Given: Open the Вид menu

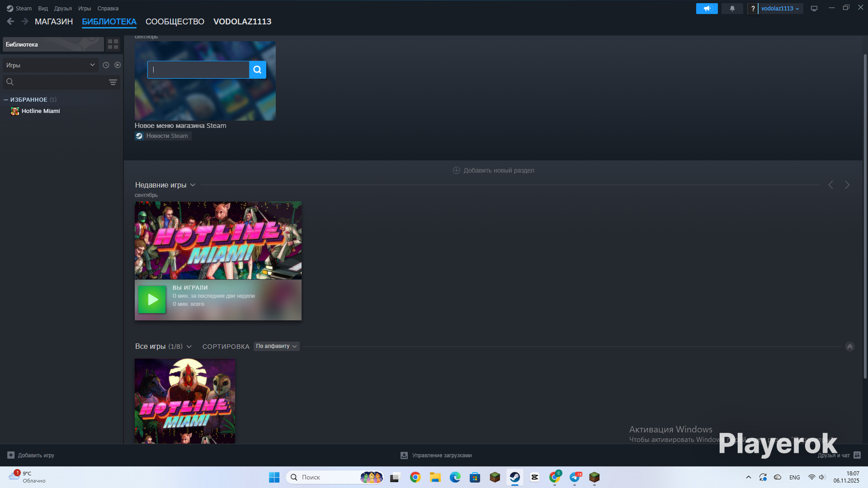Looking at the screenshot, I should pos(43,8).
